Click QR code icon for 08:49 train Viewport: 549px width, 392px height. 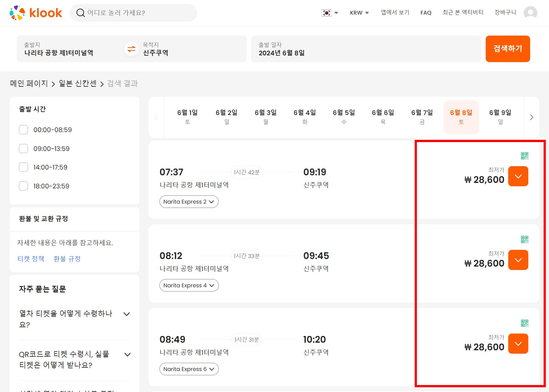[x=524, y=323]
